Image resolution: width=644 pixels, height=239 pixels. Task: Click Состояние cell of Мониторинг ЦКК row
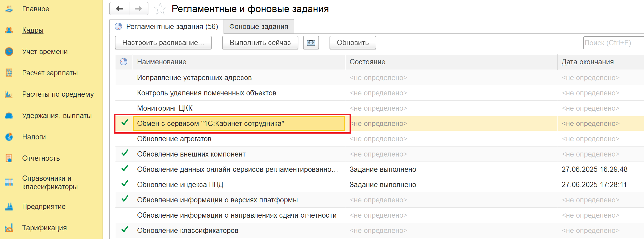pos(451,108)
